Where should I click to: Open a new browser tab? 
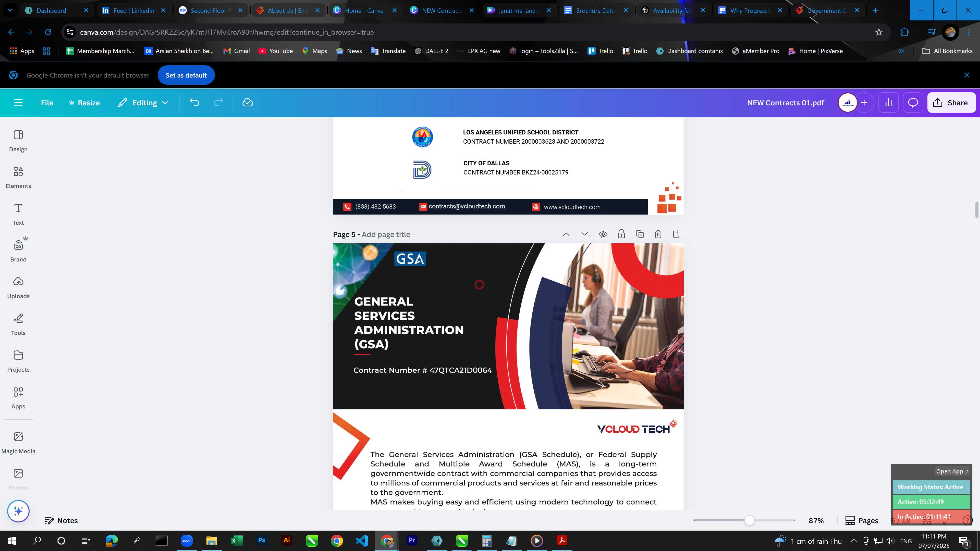click(875, 10)
